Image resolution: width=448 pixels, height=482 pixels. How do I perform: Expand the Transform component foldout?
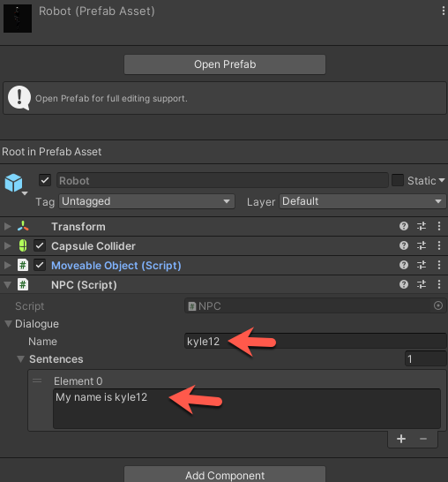coord(7,227)
